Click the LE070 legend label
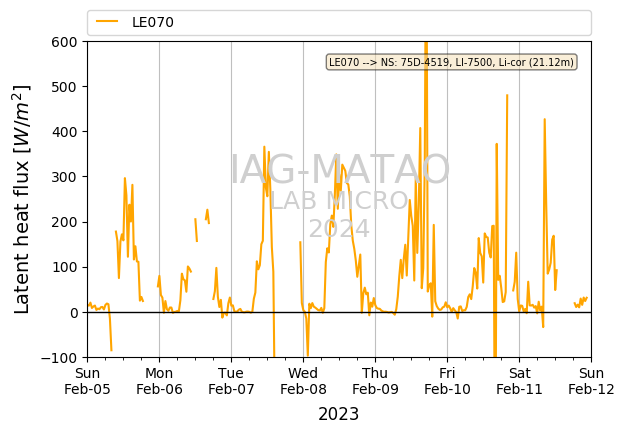Image resolution: width=625 pixels, height=434 pixels. (153, 22)
